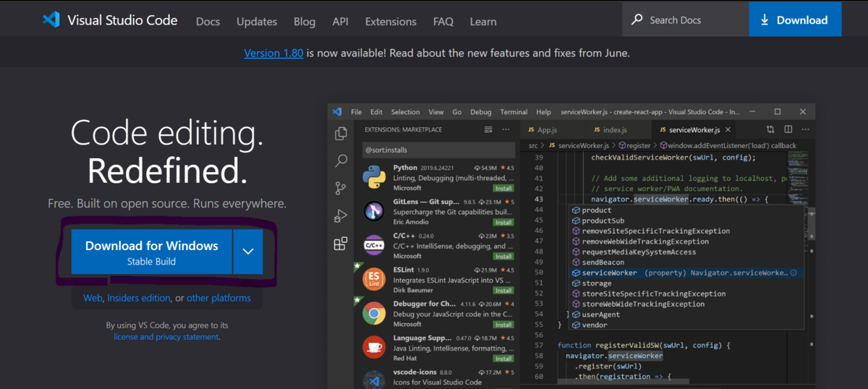Open the Edit menu in the editor

click(x=376, y=112)
